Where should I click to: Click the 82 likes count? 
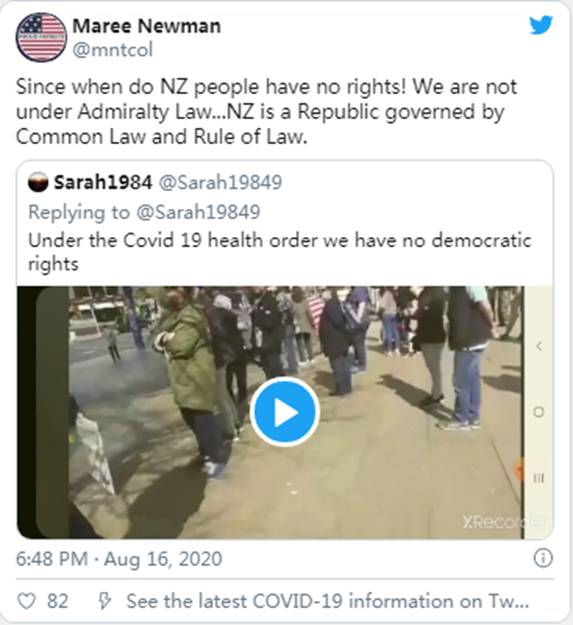(x=57, y=601)
